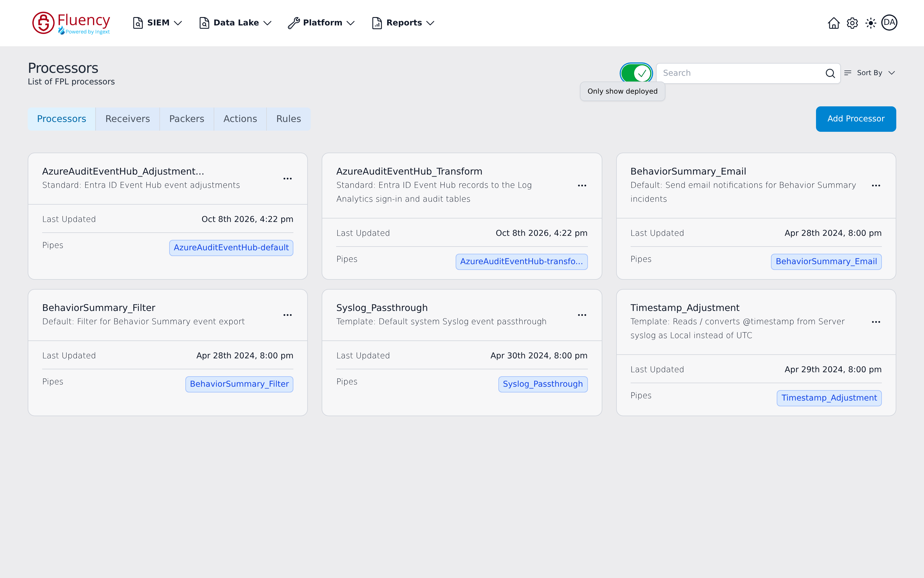Open options menu for BehaviorSummary_Filter card
This screenshot has width=924, height=578.
288,315
